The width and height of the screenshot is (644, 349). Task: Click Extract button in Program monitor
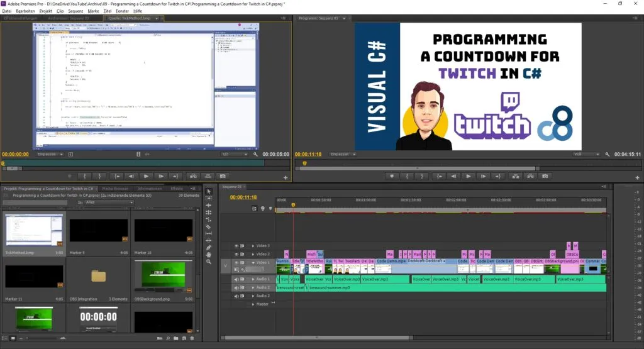(x=530, y=176)
